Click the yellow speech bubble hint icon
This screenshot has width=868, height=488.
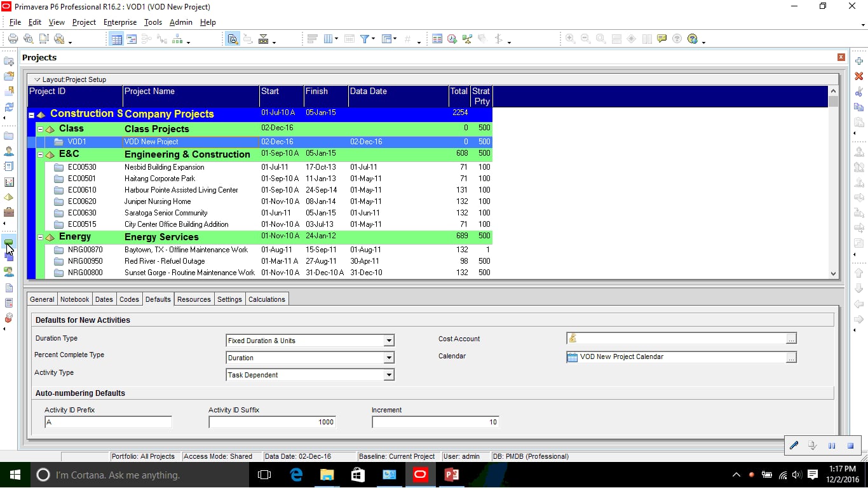point(662,39)
